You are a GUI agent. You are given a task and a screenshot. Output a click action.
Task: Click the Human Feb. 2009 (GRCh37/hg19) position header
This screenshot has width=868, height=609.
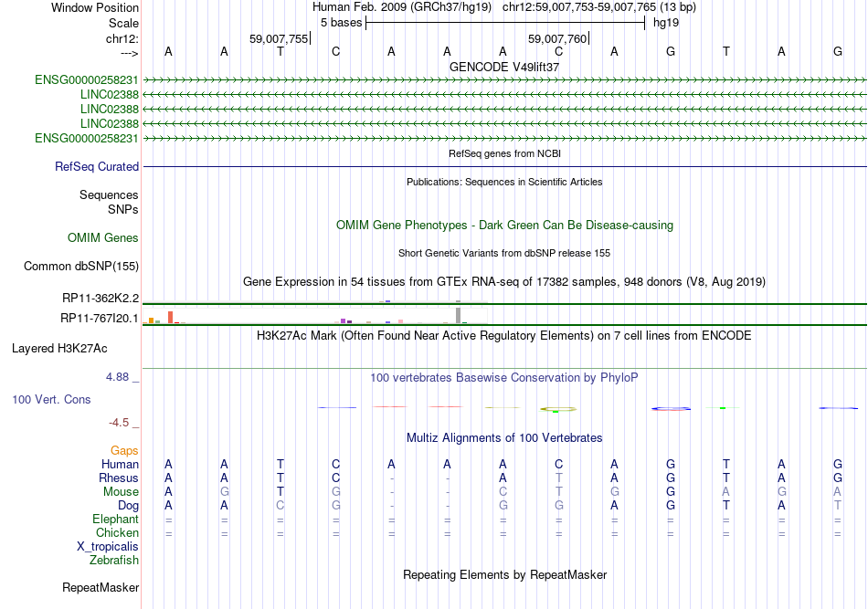click(x=401, y=7)
